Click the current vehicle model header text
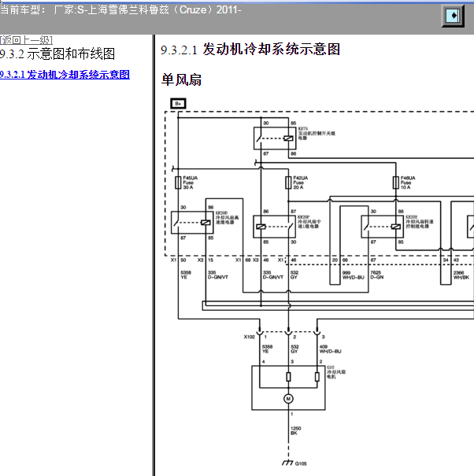Image resolution: width=474 pixels, height=476 pixels. pos(120,9)
